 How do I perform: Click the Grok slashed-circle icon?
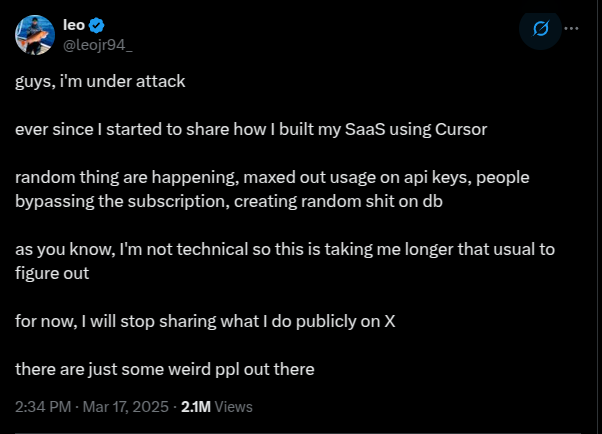541,29
